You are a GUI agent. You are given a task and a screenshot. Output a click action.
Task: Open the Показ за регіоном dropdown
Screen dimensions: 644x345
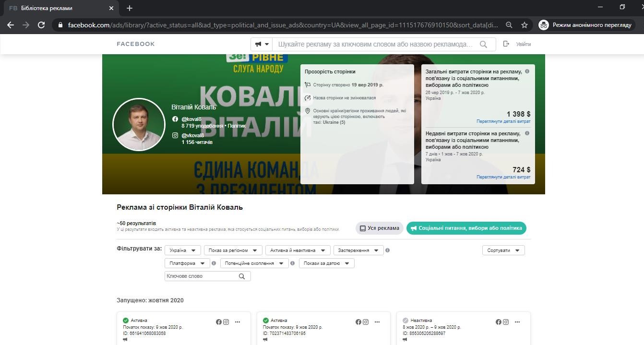tap(233, 250)
